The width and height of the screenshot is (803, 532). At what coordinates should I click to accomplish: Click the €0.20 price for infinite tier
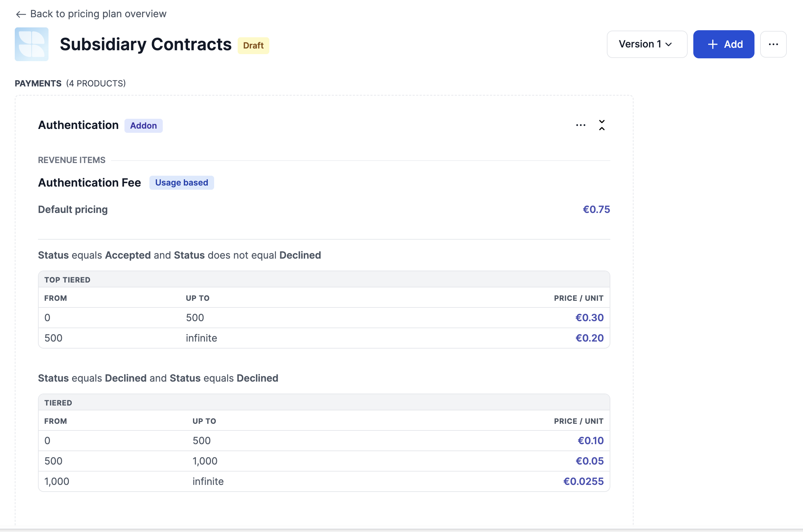pos(589,338)
